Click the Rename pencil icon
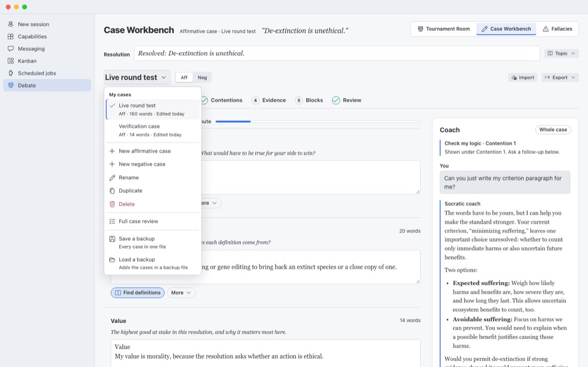Viewport: 588px width, 367px height. point(112,178)
